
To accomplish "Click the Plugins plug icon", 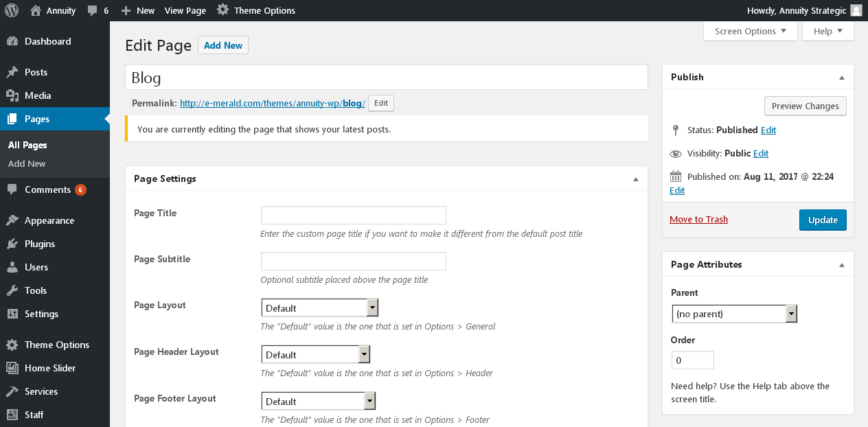I will point(12,244).
